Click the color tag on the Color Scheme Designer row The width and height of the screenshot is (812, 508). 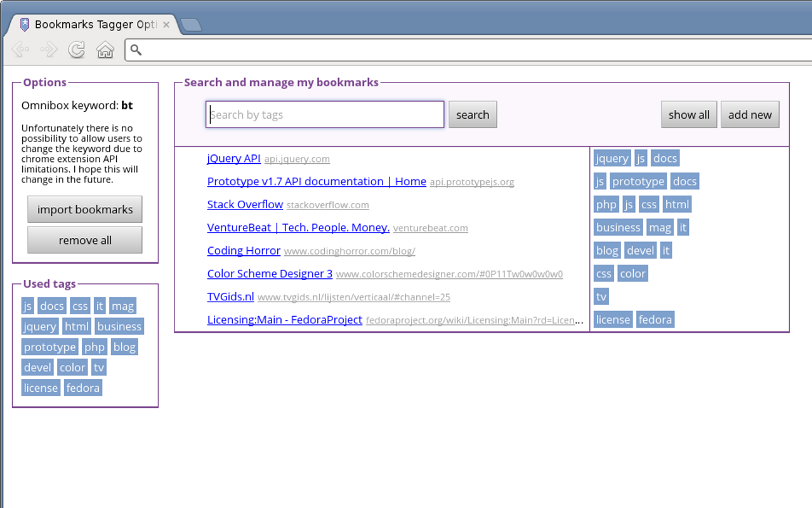pos(632,274)
